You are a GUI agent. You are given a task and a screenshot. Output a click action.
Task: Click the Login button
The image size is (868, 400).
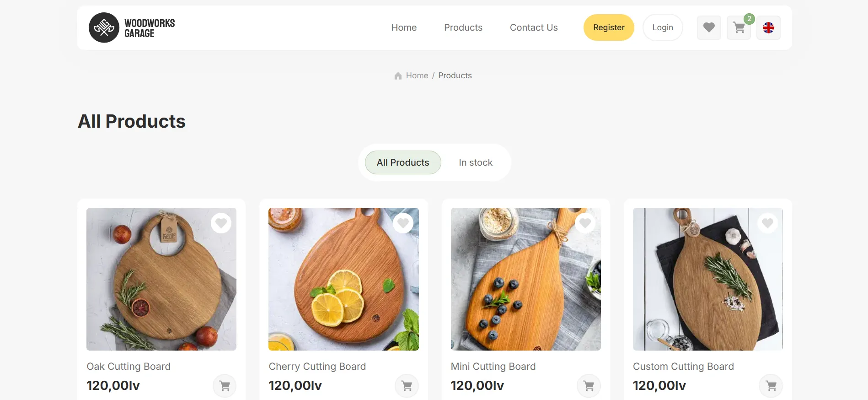(x=662, y=27)
